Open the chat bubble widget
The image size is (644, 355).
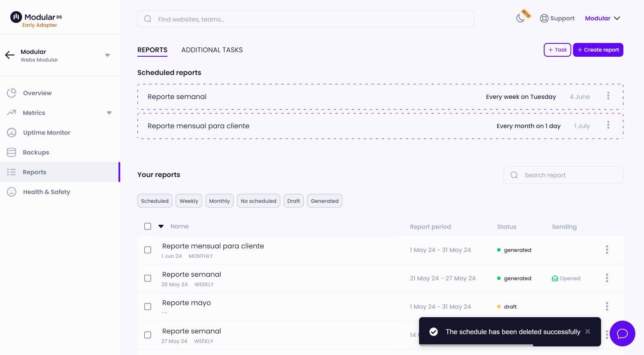pyautogui.click(x=622, y=334)
